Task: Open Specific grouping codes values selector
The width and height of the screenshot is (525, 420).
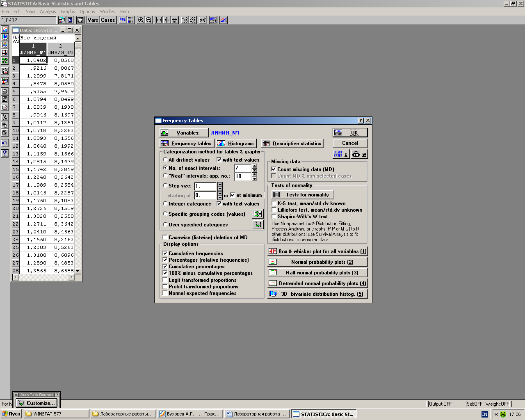Action: [258, 214]
